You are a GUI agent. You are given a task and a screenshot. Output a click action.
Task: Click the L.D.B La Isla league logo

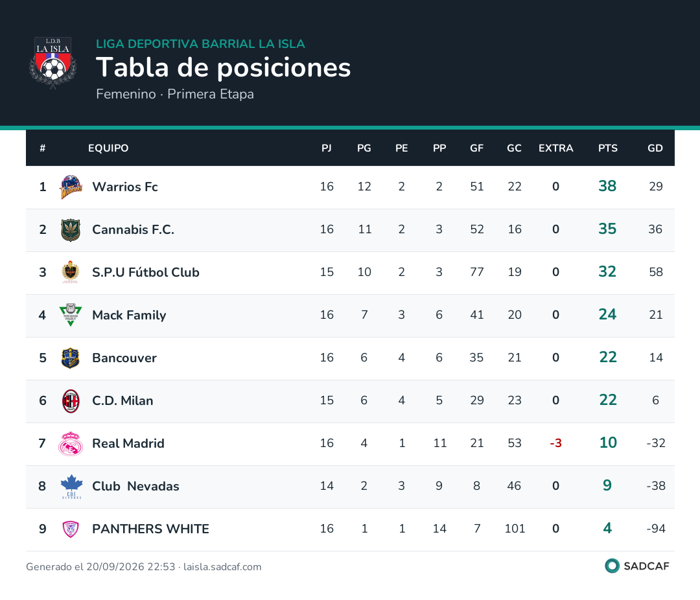pyautogui.click(x=53, y=63)
